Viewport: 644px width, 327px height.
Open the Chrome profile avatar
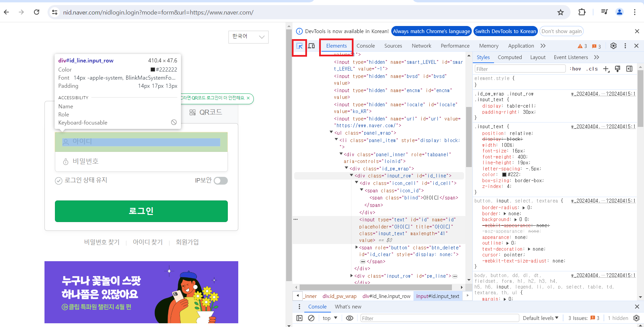point(619,12)
